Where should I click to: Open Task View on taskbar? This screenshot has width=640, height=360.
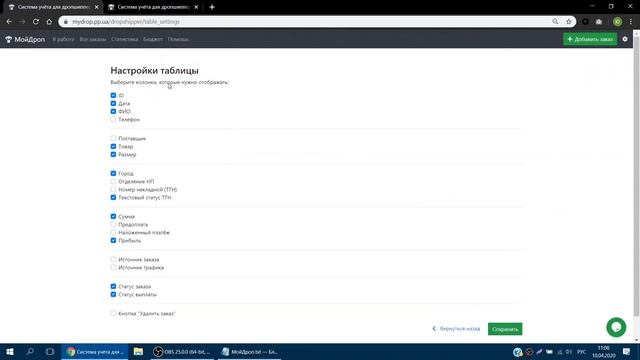pyautogui.click(x=50, y=351)
